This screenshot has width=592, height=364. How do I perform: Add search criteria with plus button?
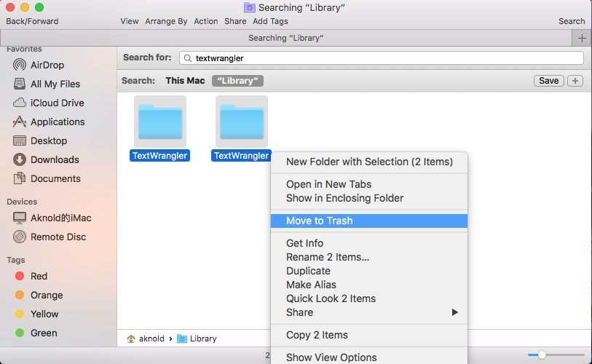point(575,81)
